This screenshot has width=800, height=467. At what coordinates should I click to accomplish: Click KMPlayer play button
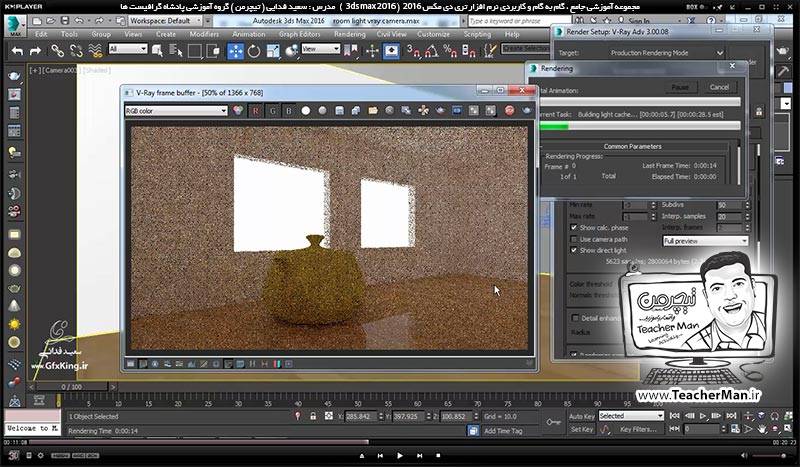click(399, 455)
